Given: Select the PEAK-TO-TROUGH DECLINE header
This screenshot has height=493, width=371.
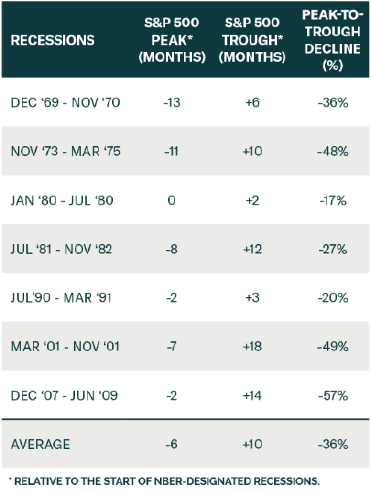Looking at the screenshot, I should click(333, 40).
